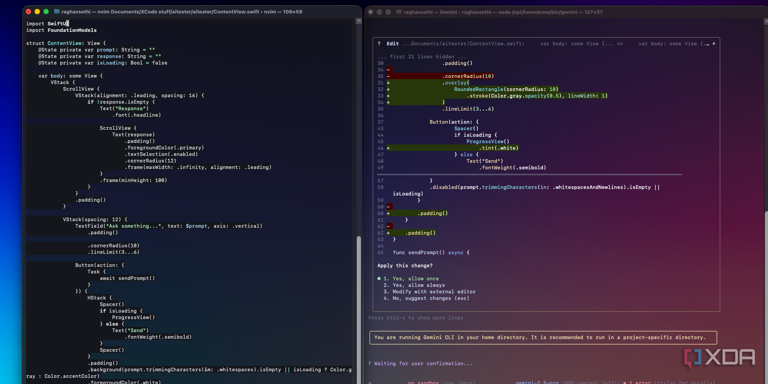The height and width of the screenshot is (384, 768).
Task: Click the added ".overlay(" diff line
Action: (x=428, y=82)
